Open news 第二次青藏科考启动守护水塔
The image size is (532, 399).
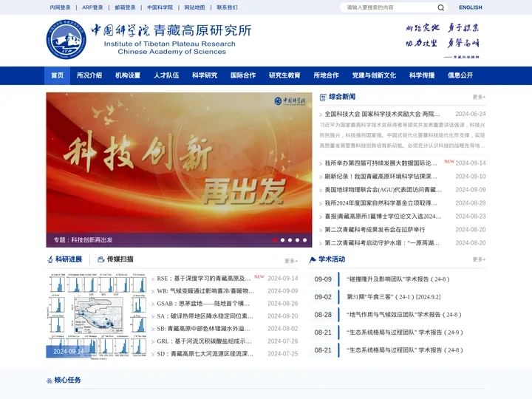(382, 243)
